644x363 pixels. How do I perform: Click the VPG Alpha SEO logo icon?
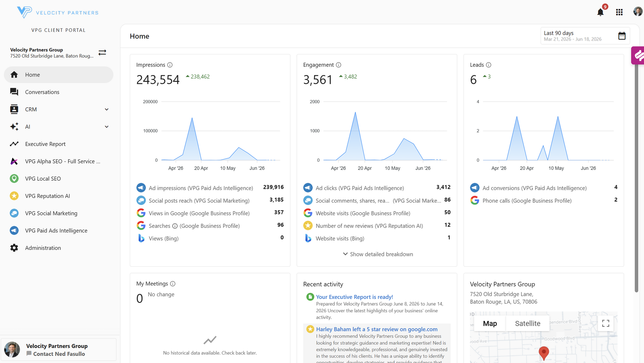point(14,161)
